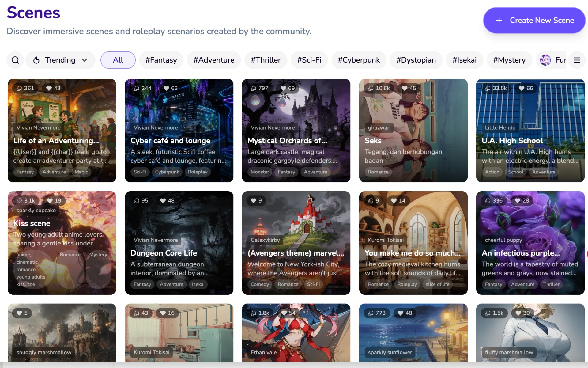Image resolution: width=588 pixels, height=368 pixels.
Task: Switch to the #Cyberpunk tag filter
Action: [359, 60]
